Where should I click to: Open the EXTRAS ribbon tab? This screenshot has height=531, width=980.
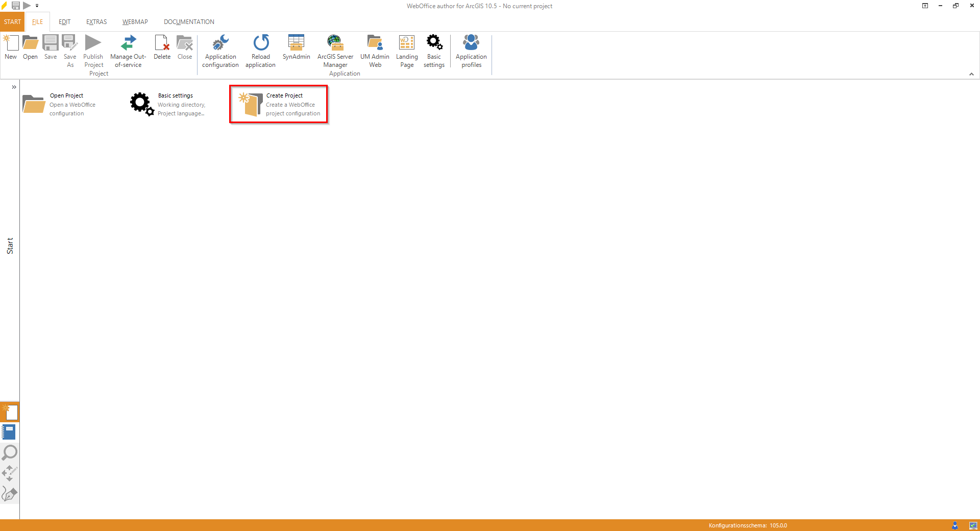pos(96,22)
